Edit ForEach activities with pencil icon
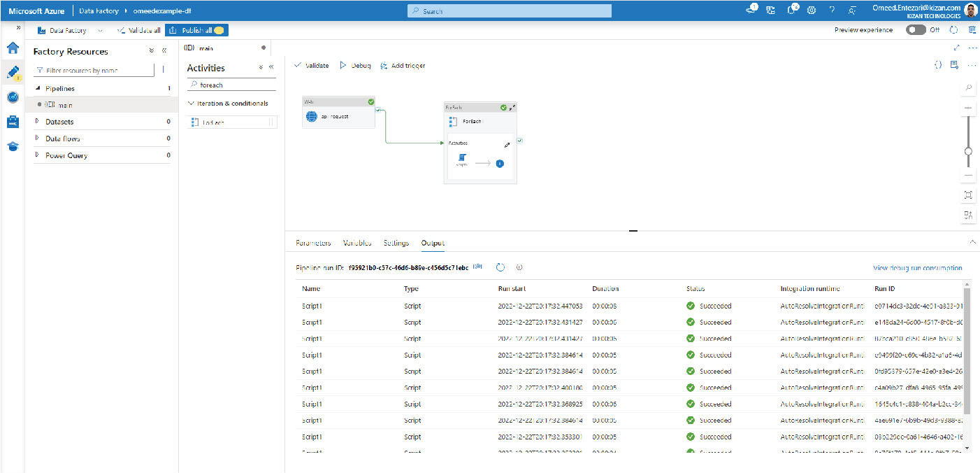This screenshot has width=980, height=473. point(507,145)
